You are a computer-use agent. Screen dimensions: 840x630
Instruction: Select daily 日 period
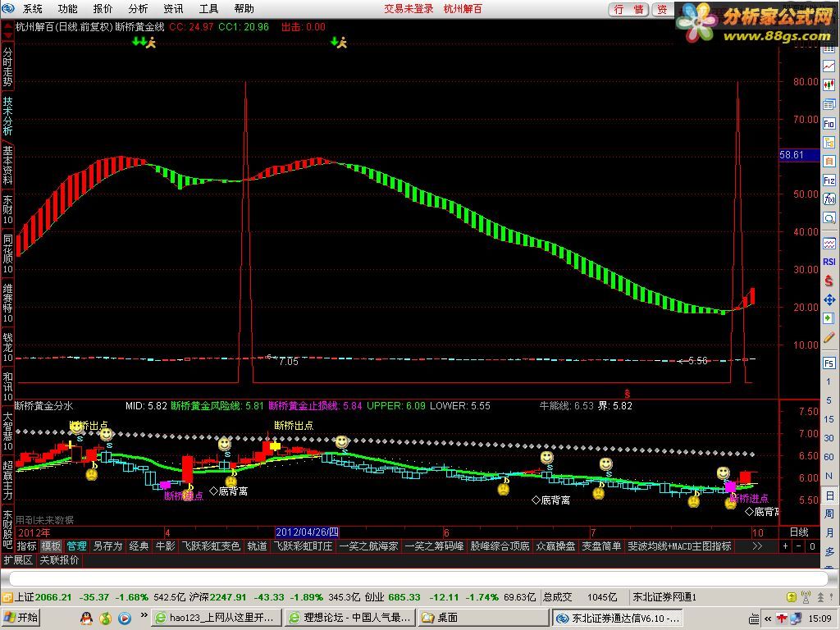(829, 495)
